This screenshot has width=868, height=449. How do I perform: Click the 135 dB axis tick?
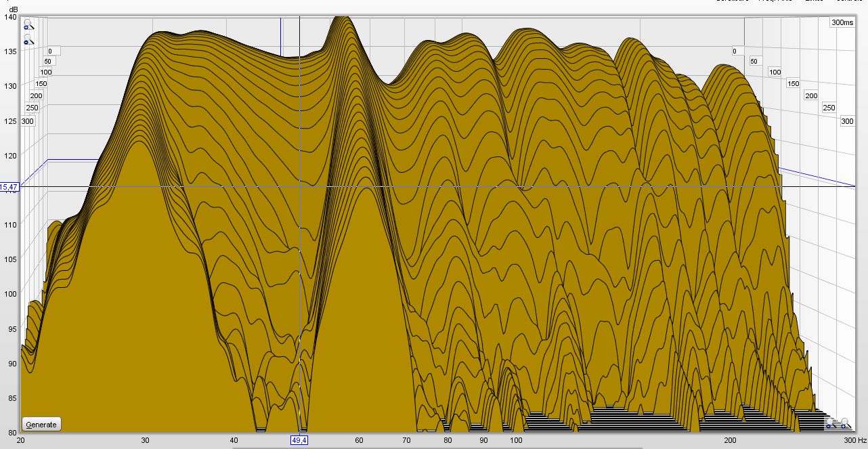12,50
